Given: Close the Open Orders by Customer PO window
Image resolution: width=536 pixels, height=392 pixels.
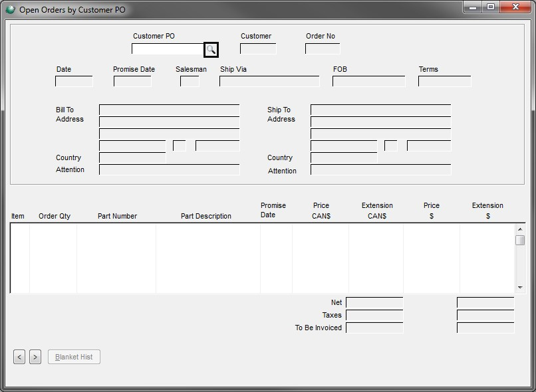Looking at the screenshot, I should click(515, 7).
